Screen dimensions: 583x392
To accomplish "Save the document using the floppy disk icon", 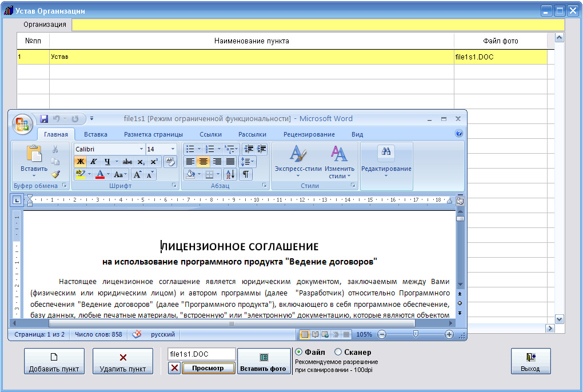I will pyautogui.click(x=44, y=119).
